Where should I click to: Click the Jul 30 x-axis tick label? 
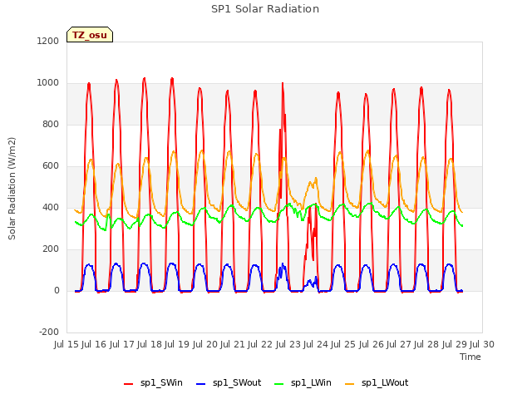482,344
